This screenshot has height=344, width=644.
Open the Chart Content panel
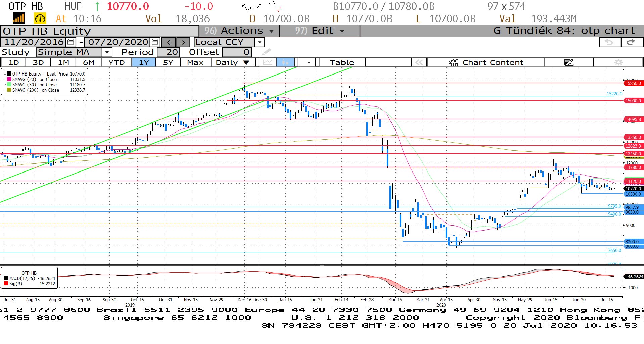(x=486, y=62)
